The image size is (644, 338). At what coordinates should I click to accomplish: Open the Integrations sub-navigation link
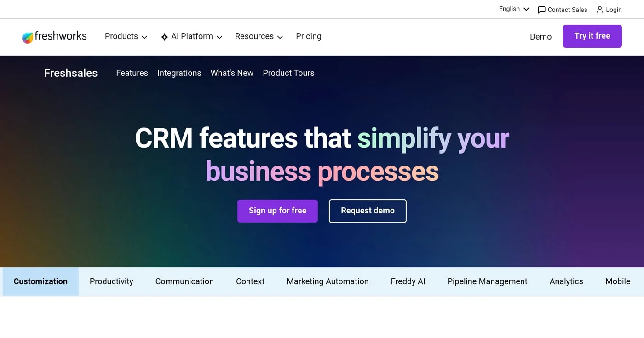(x=179, y=73)
